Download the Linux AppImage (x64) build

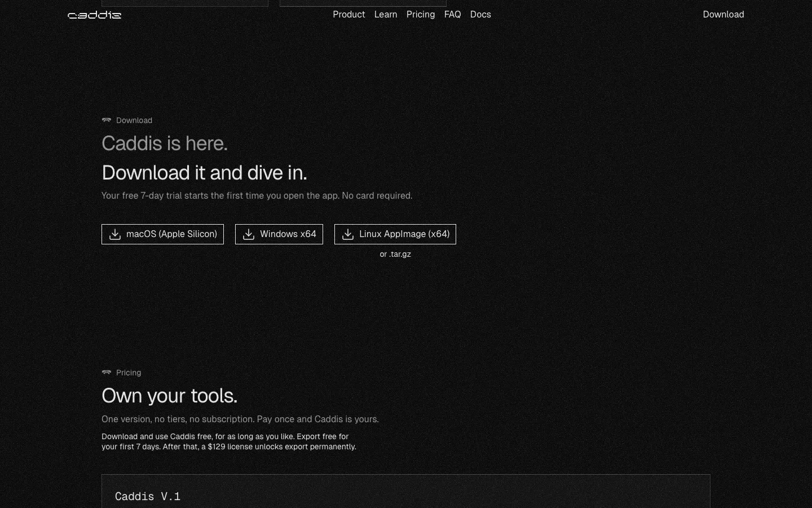pyautogui.click(x=395, y=234)
